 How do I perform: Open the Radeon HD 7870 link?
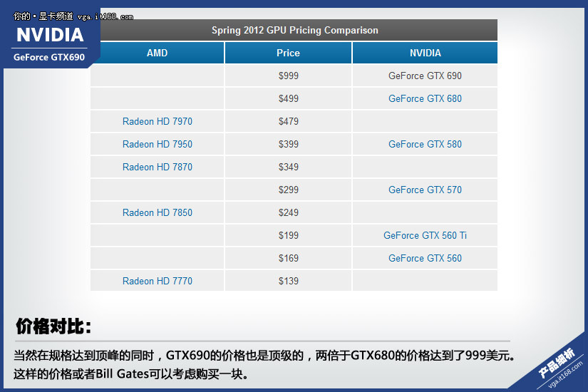157,167
